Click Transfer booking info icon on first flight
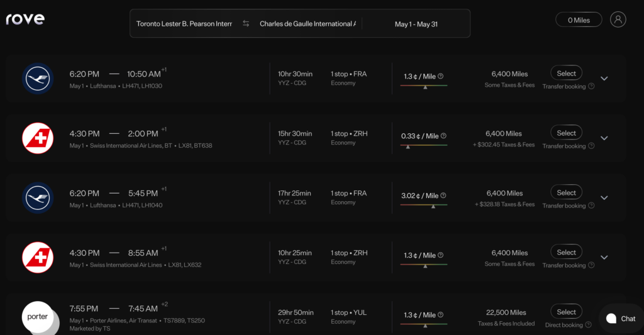Viewport: 644px width, 335px height. [591, 87]
